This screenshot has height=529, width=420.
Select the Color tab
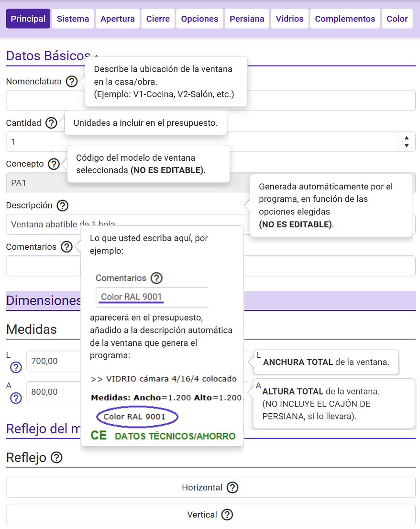click(x=397, y=19)
